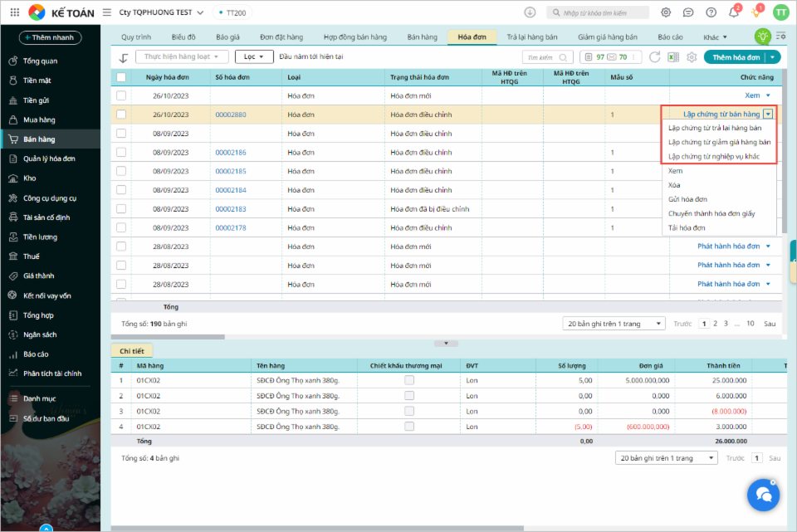Screen dimensions: 797x532
Task: Open the detail grid records-per-page dropdown
Action: point(667,458)
